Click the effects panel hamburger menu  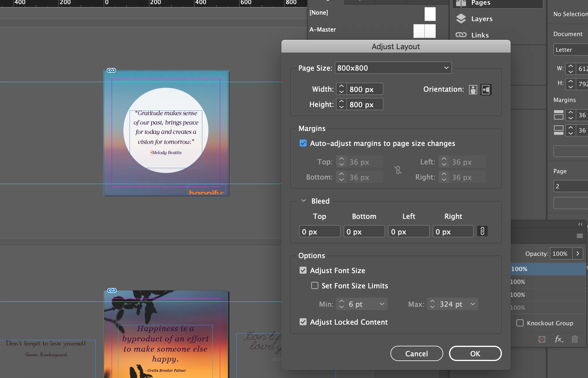tap(579, 236)
